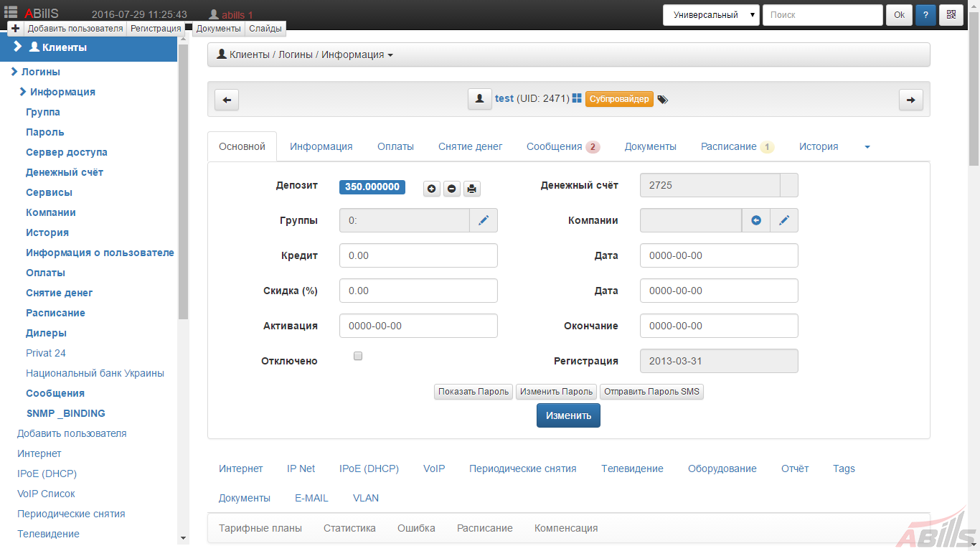Edit Компании with pencil icon
980x551 pixels.
[784, 220]
